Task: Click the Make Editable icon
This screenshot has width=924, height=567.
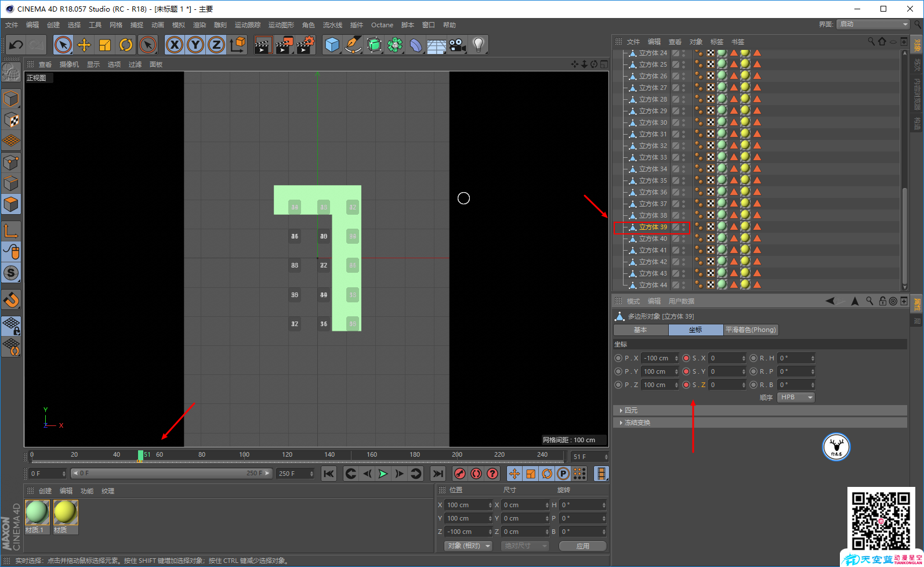Action: click(11, 72)
